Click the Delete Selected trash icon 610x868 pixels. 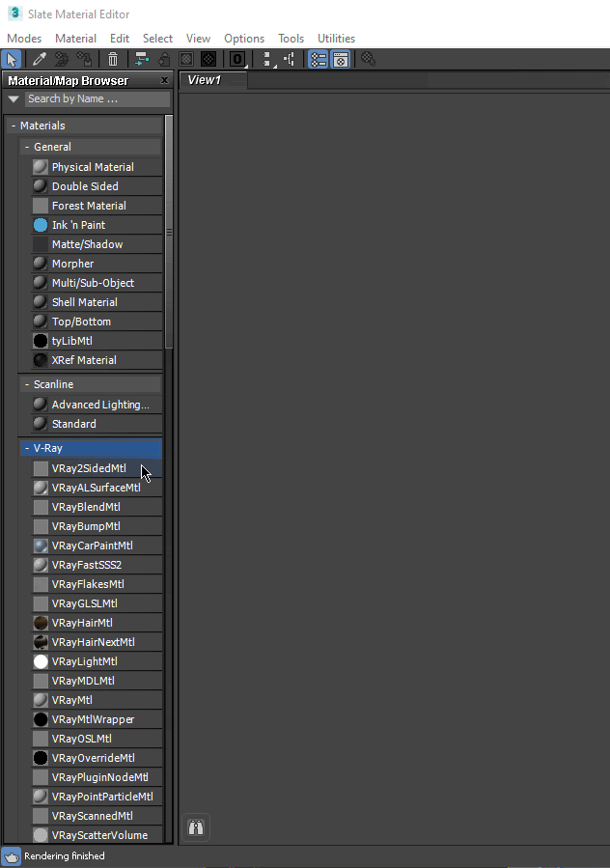(113, 59)
